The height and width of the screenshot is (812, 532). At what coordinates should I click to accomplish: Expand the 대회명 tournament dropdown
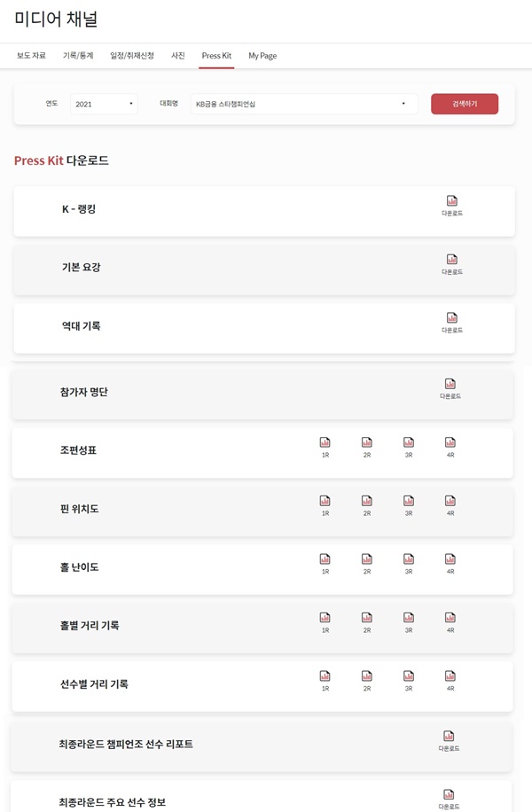click(x=304, y=104)
